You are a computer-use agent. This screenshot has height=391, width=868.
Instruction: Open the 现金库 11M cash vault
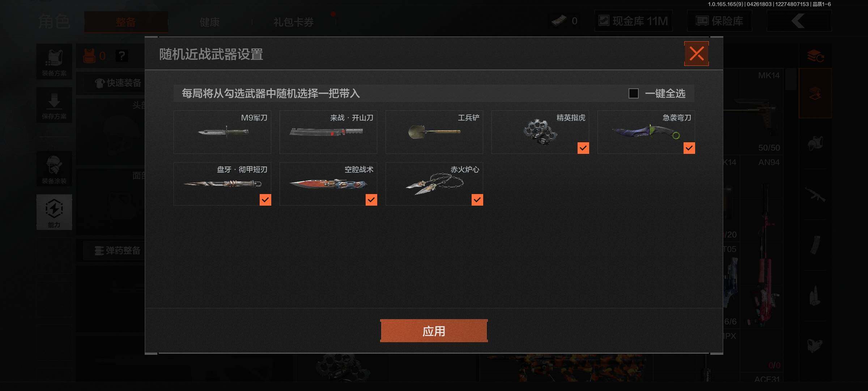point(633,21)
